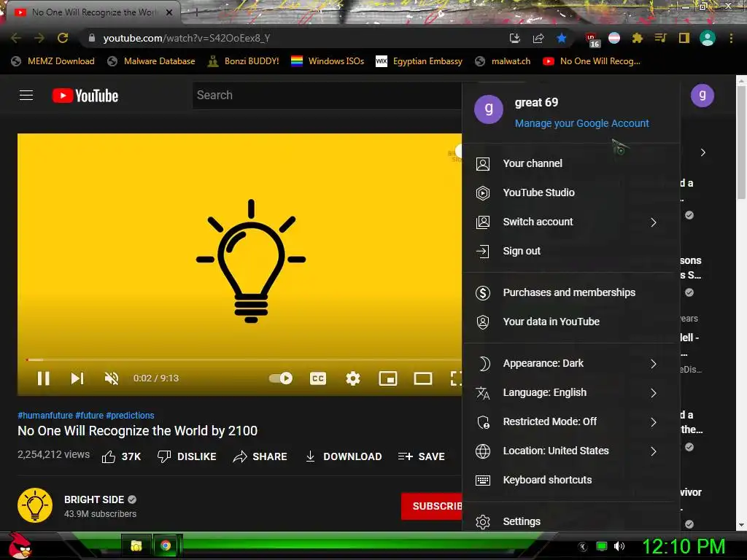Open Settings from account menu
This screenshot has height=560, width=747.
[570, 521]
